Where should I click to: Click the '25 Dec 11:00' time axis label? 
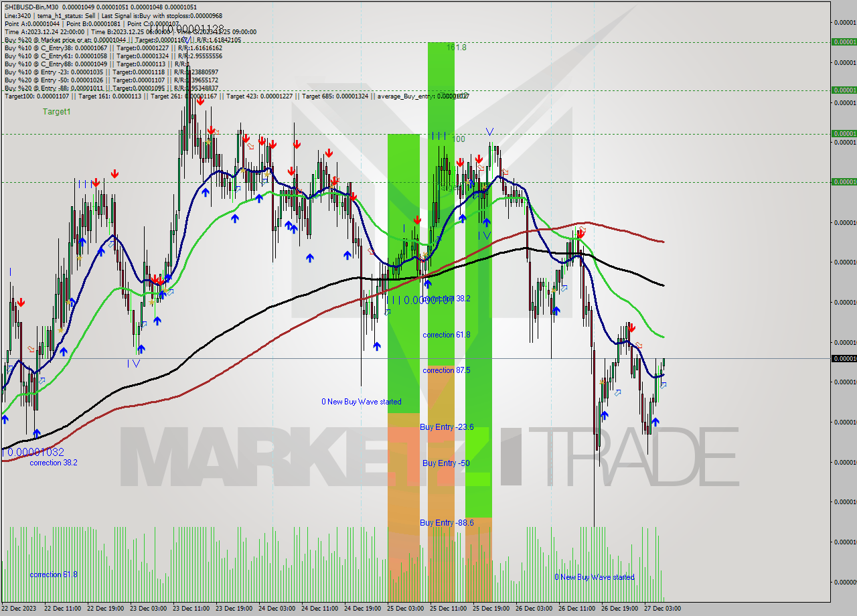pos(449,609)
